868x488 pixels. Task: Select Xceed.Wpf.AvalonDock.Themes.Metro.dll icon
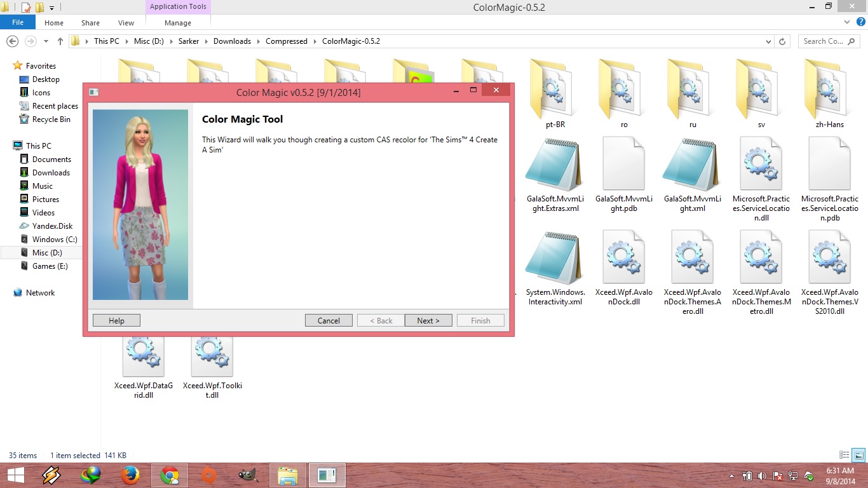pos(761,257)
